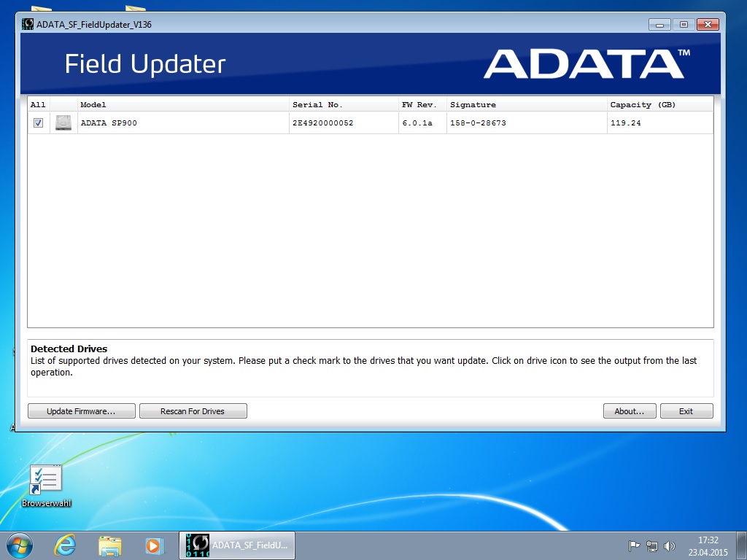747x560 pixels.
Task: Sort by the Model column header
Action: tap(183, 105)
